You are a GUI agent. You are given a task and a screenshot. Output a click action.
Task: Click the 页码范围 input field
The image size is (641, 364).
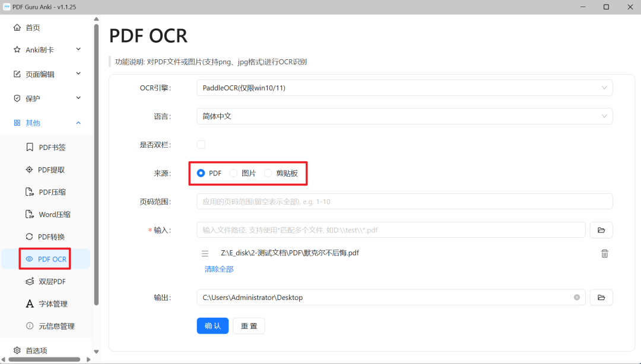pos(404,202)
